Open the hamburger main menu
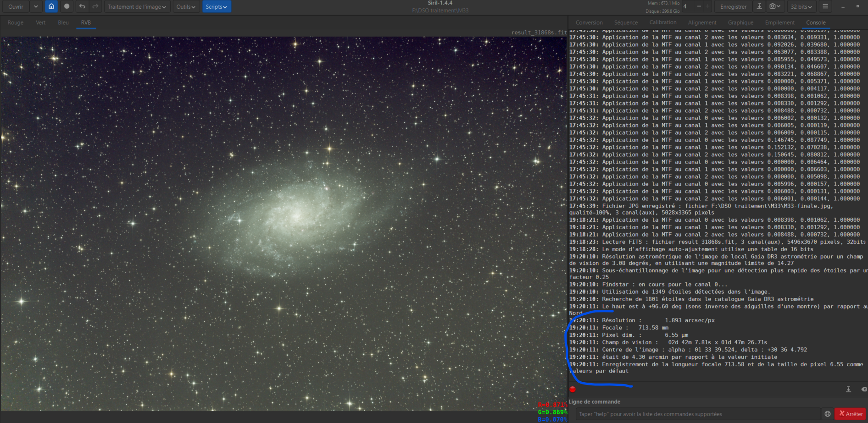Screen dimensions: 868x423 [x=825, y=6]
